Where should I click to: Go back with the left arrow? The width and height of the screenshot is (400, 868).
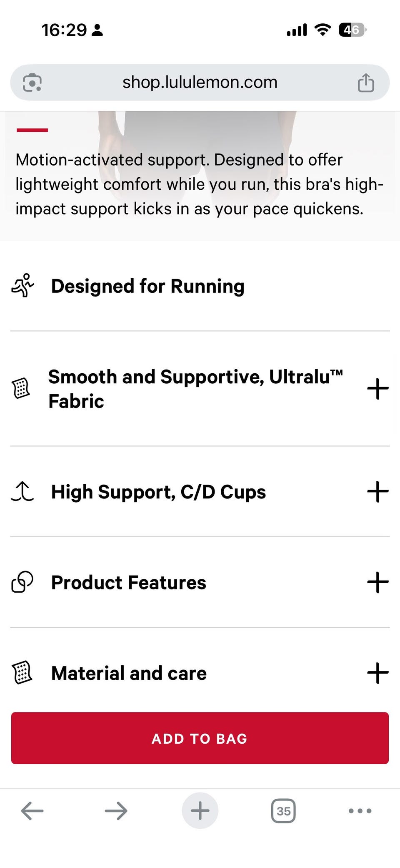(32, 811)
